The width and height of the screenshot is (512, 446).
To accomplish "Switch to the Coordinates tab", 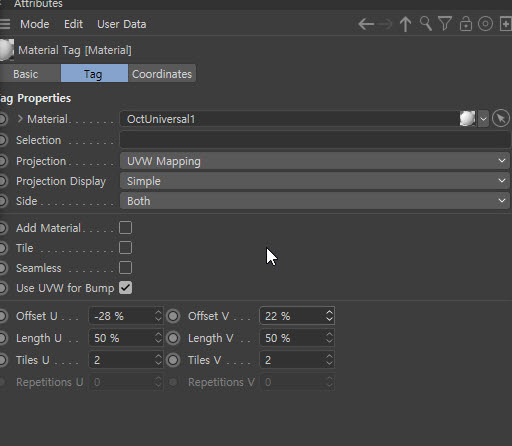I will click(x=162, y=74).
